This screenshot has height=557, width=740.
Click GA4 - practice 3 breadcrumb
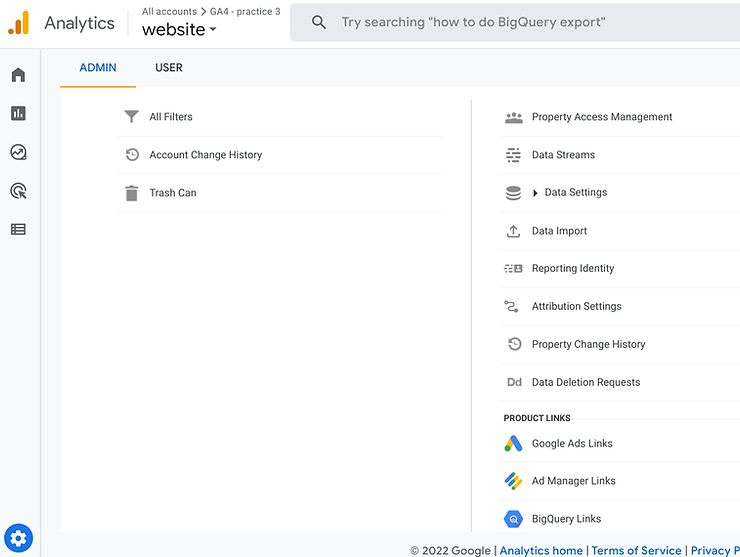[x=245, y=11]
